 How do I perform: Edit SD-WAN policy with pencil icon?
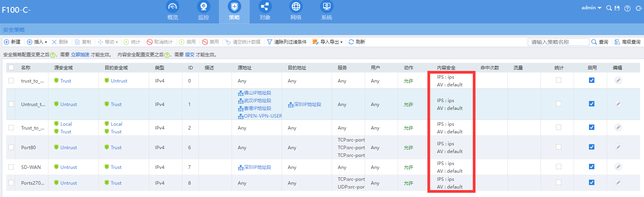coord(618,167)
